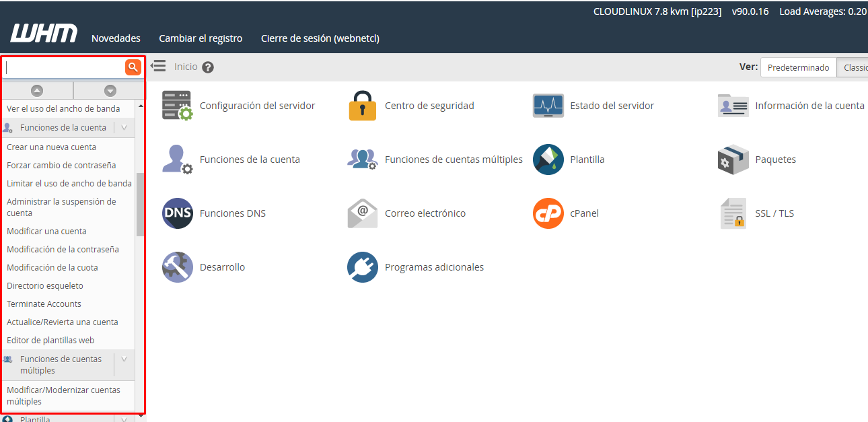Screen dimensions: 868x422
Task: Click the cPanel orange logo icon
Action: click(548, 213)
